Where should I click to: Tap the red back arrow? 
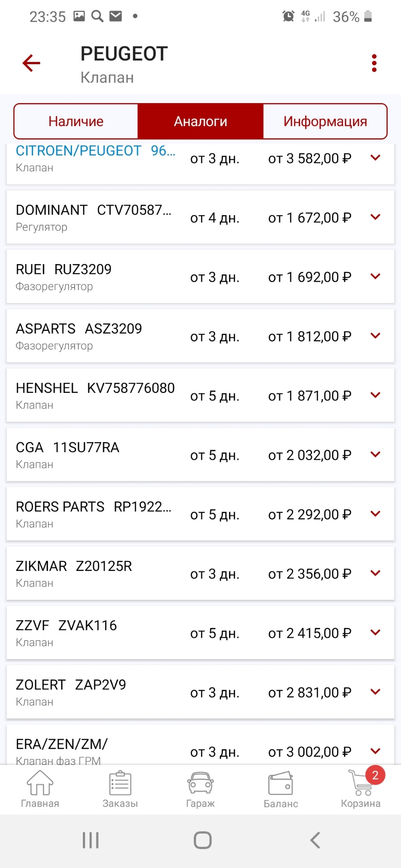click(x=31, y=63)
